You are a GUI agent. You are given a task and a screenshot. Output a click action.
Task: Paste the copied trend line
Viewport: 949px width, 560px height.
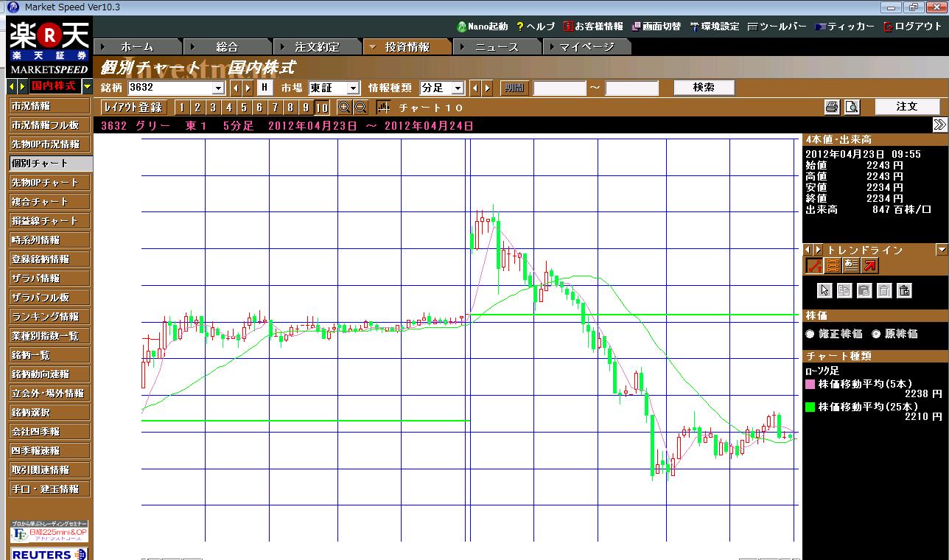coord(864,290)
